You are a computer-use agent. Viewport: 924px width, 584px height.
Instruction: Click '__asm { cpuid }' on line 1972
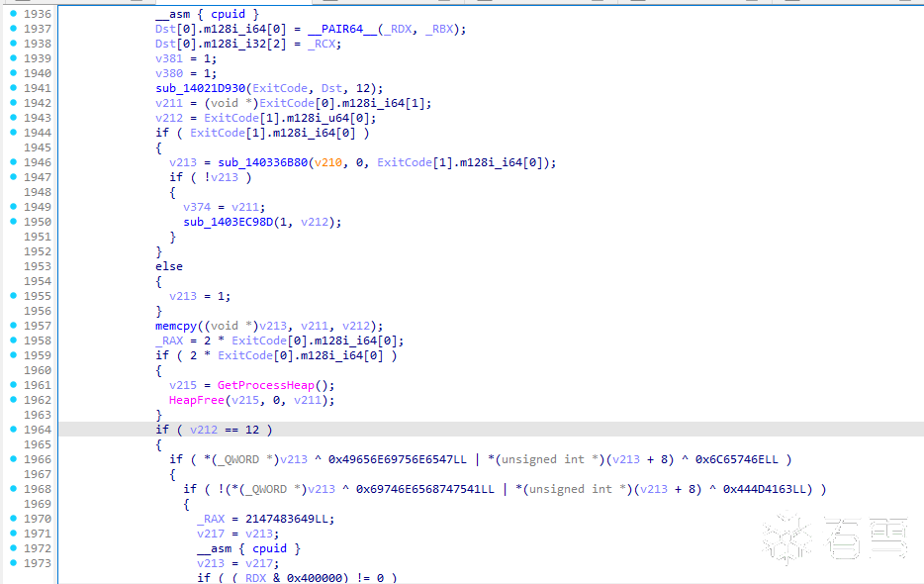(x=248, y=548)
